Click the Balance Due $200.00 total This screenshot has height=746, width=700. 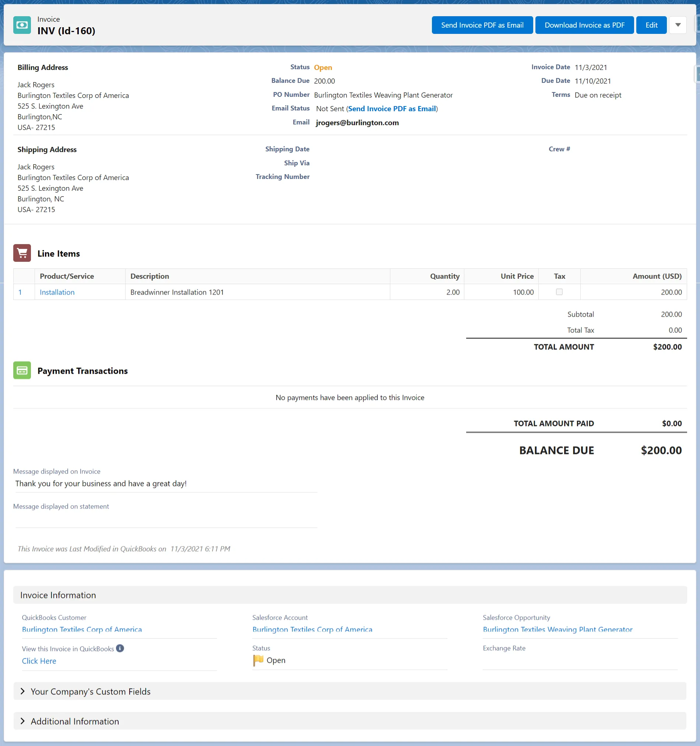click(x=661, y=450)
